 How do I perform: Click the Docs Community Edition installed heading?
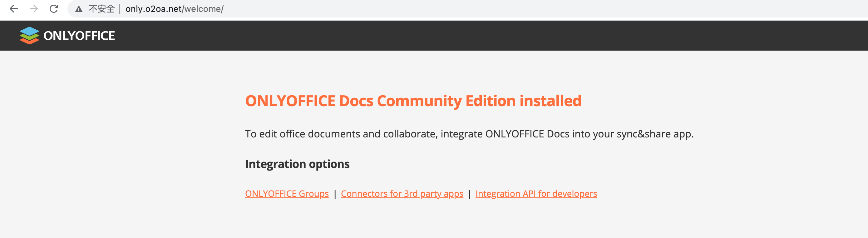click(x=413, y=101)
